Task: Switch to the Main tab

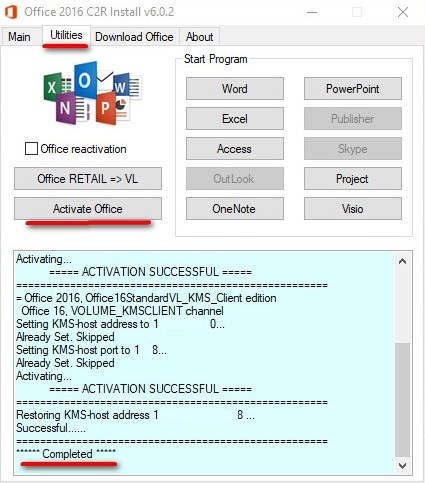Action: point(19,37)
